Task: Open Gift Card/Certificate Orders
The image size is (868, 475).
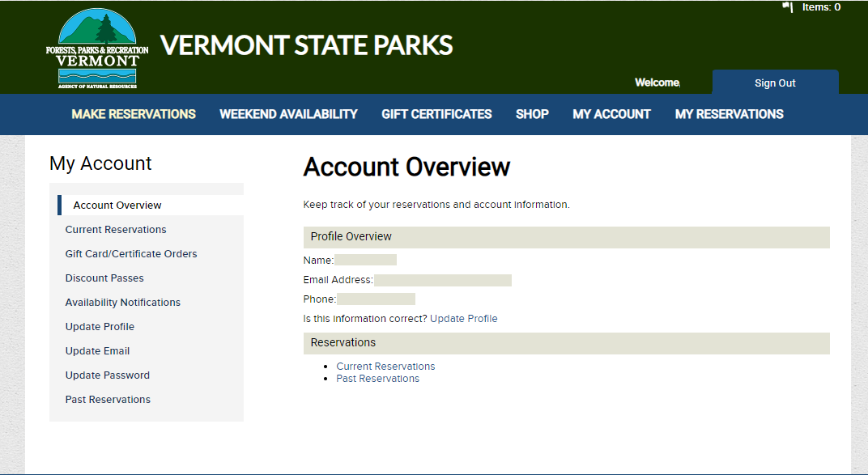Action: click(131, 254)
